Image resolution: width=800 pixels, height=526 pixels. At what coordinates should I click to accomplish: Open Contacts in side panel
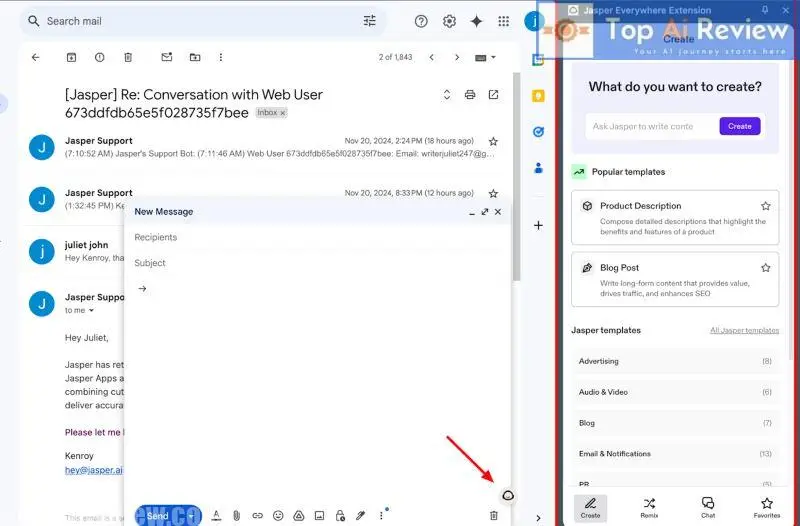pyautogui.click(x=538, y=168)
